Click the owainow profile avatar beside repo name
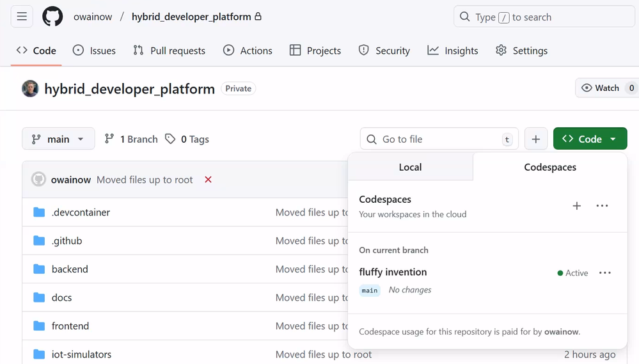639x364 pixels. 30,89
